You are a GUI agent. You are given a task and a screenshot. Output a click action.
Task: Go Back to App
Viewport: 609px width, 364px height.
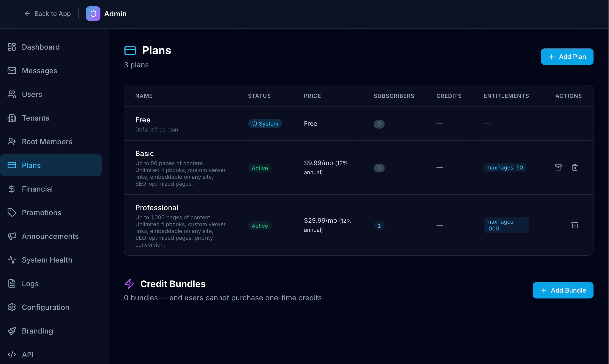click(x=48, y=14)
